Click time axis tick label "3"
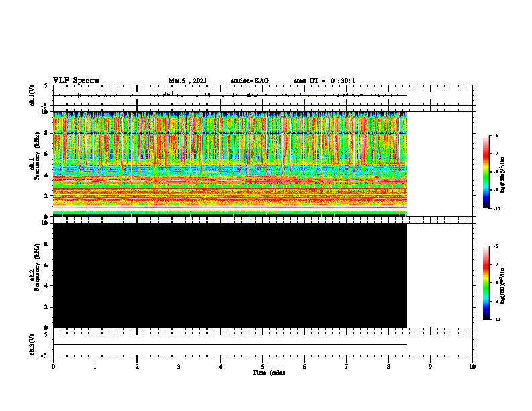Viewport: 532px width, 411px height. pyautogui.click(x=179, y=367)
